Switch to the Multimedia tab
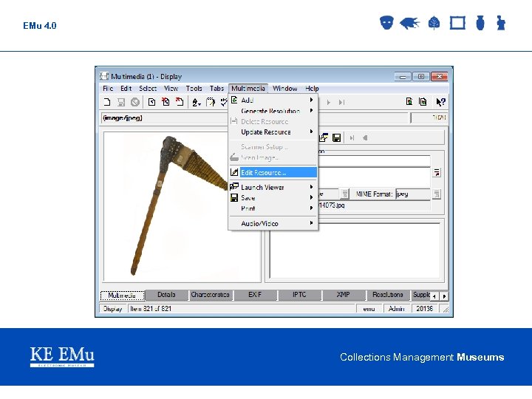 coord(122,295)
